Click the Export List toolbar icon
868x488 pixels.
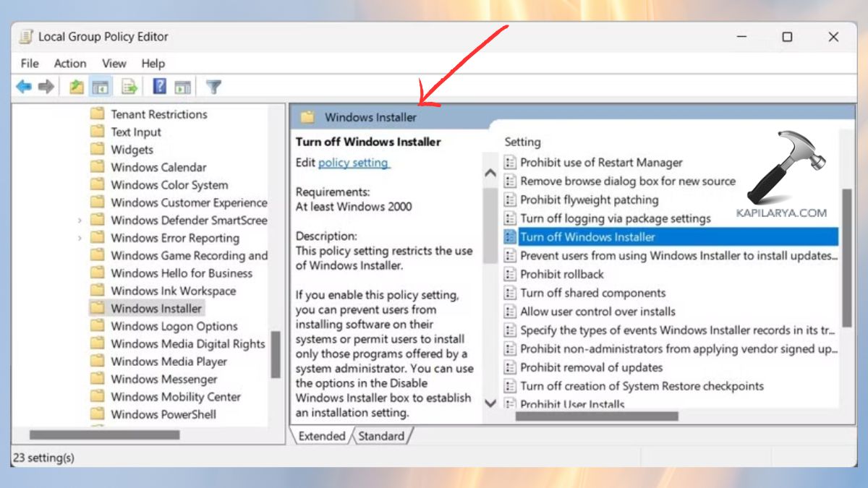[129, 87]
